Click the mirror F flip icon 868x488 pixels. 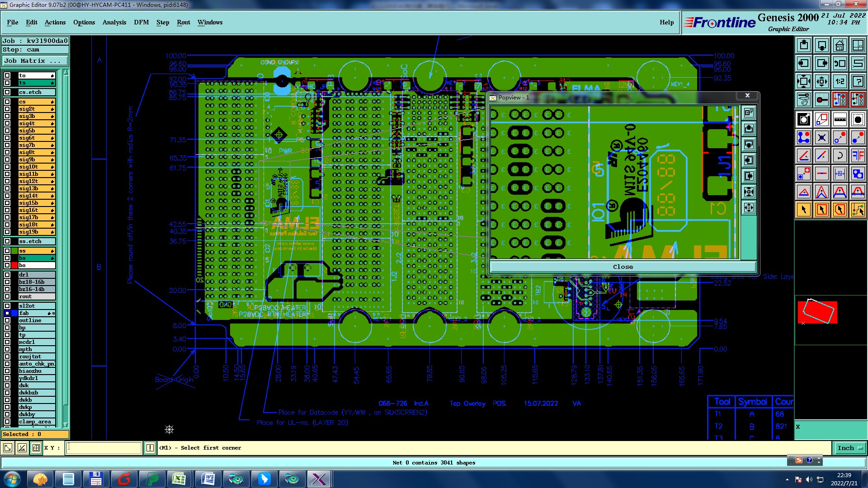pyautogui.click(x=858, y=155)
